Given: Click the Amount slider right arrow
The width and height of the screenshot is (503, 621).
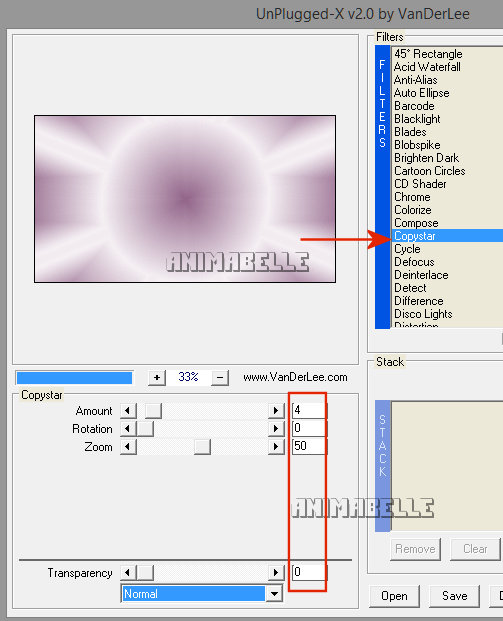Looking at the screenshot, I should [x=276, y=410].
